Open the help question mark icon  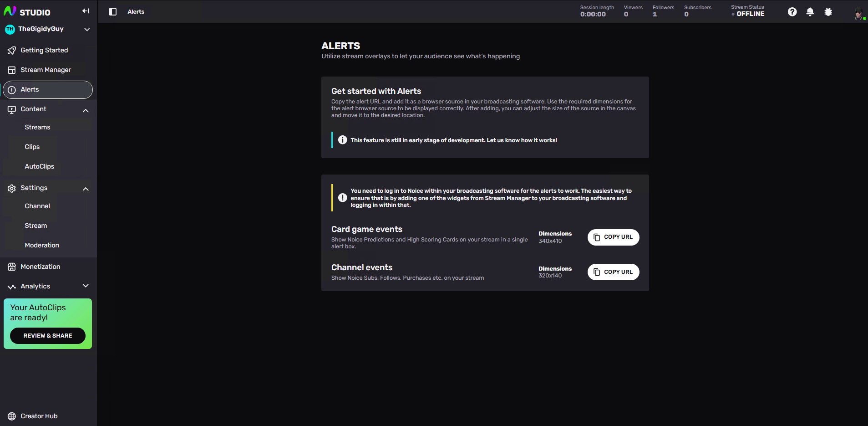[792, 12]
